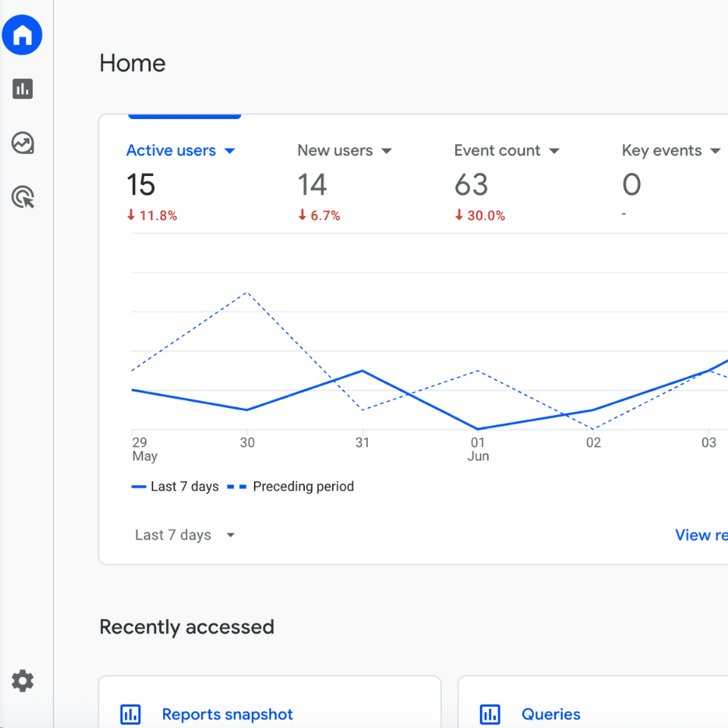
Task: Open the Reports snapshot link
Action: [227, 714]
